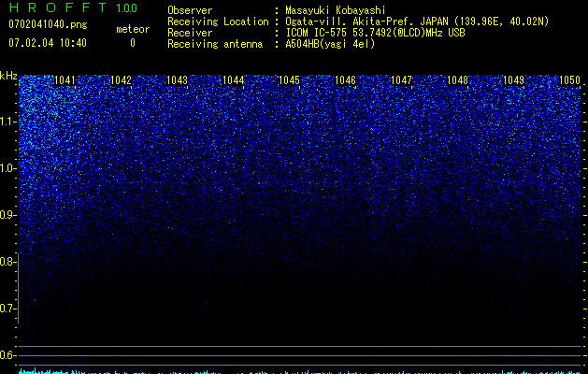Click the 1050 time marker
This screenshot has width=588, height=374.
click(x=569, y=80)
